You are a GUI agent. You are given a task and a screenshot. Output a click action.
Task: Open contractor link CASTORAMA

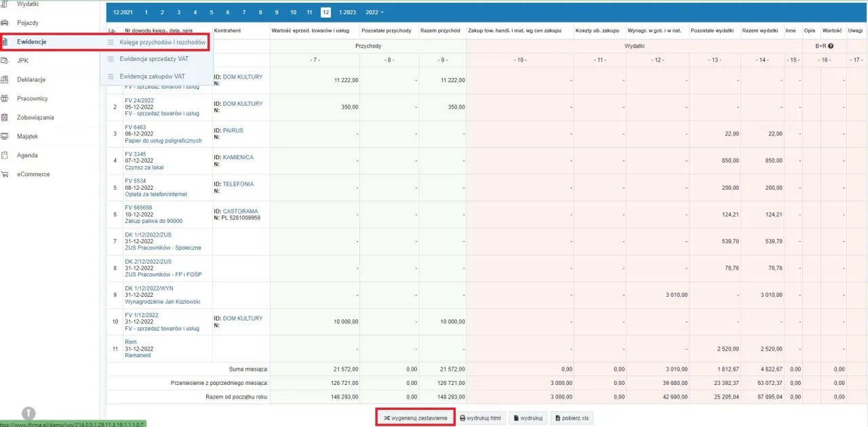(x=240, y=211)
